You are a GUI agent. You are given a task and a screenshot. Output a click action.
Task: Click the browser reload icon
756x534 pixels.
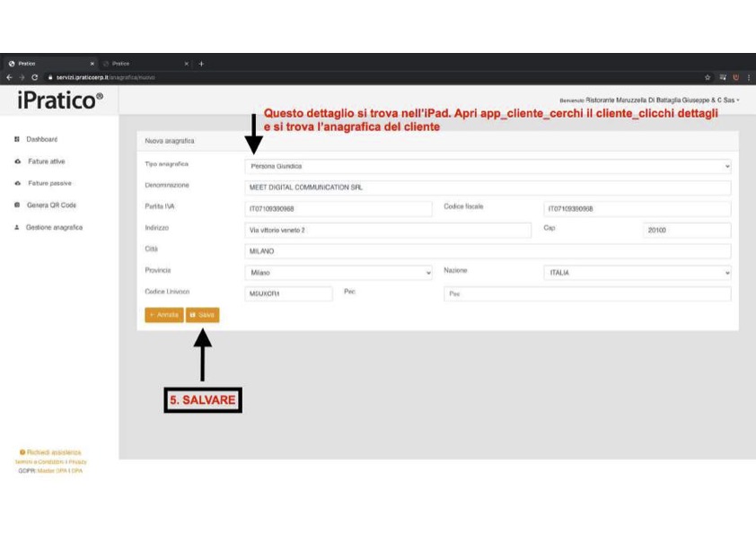coord(33,78)
